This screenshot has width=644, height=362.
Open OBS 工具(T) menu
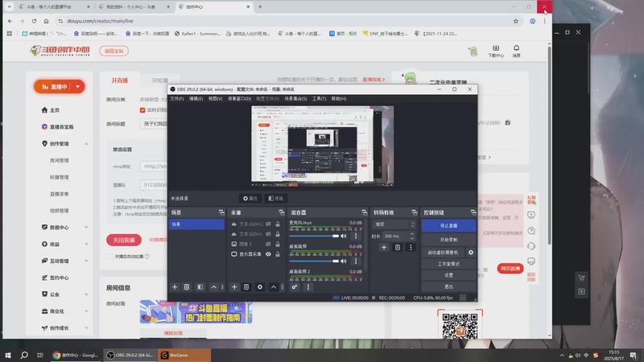click(x=319, y=98)
